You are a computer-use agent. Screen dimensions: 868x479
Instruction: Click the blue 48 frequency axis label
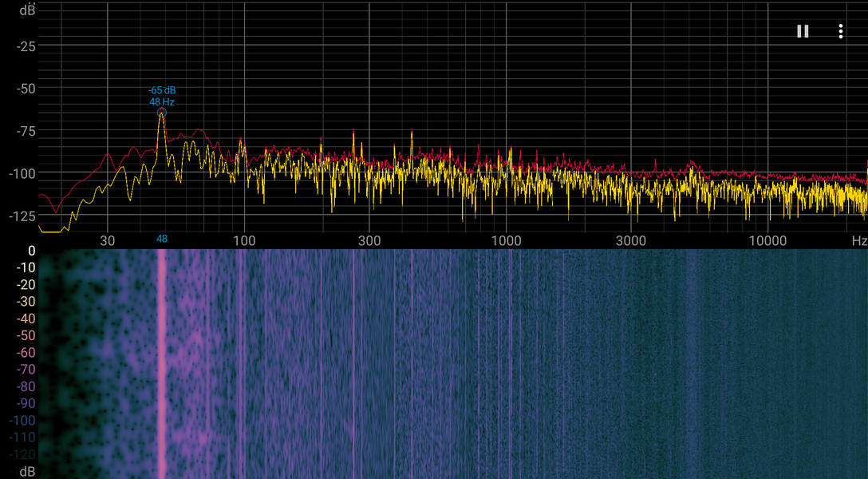click(x=162, y=239)
